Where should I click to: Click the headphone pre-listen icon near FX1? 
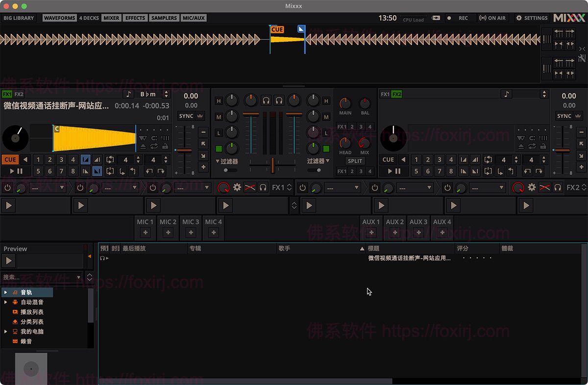coord(264,187)
